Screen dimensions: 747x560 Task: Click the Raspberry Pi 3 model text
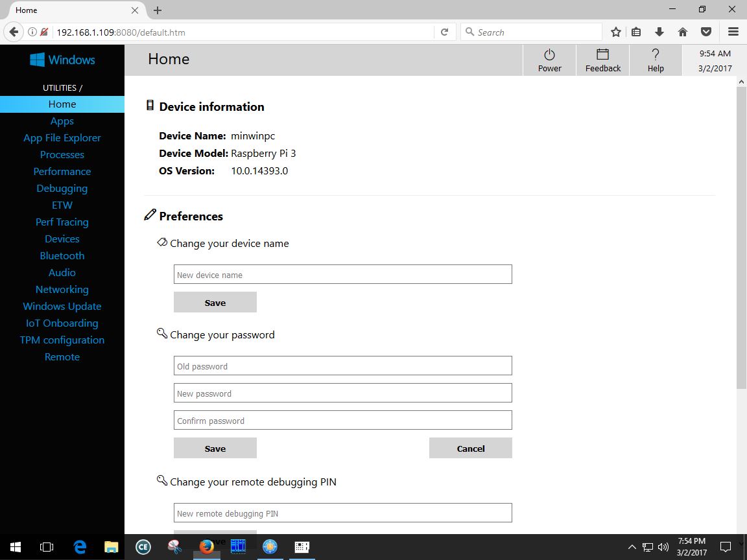(x=263, y=154)
